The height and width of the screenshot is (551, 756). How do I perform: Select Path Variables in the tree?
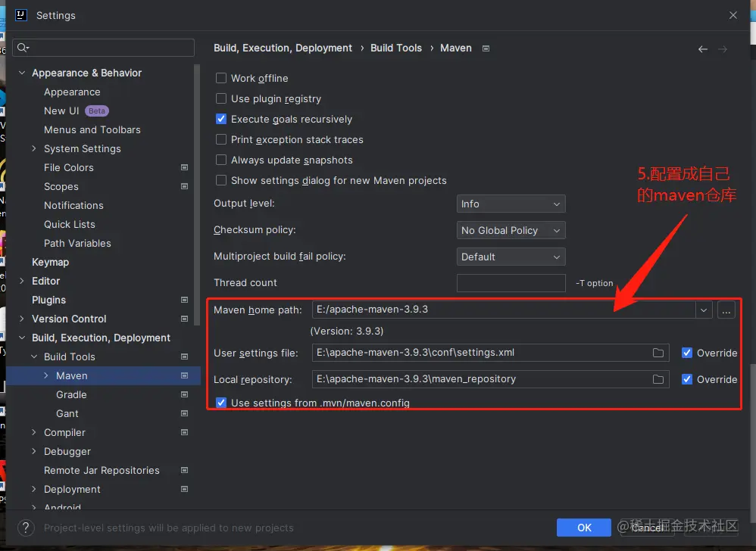(77, 243)
